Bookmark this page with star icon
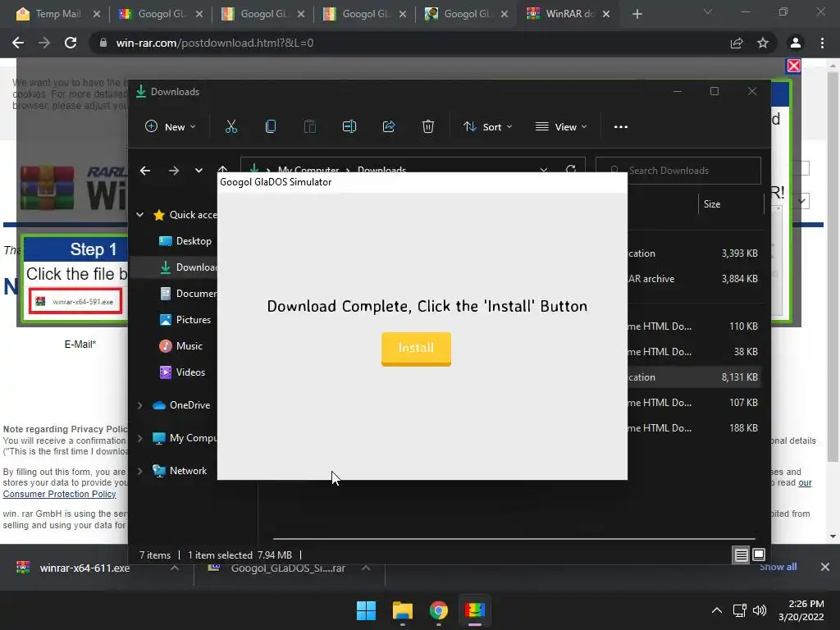Screen dimensions: 840x630 [763, 43]
